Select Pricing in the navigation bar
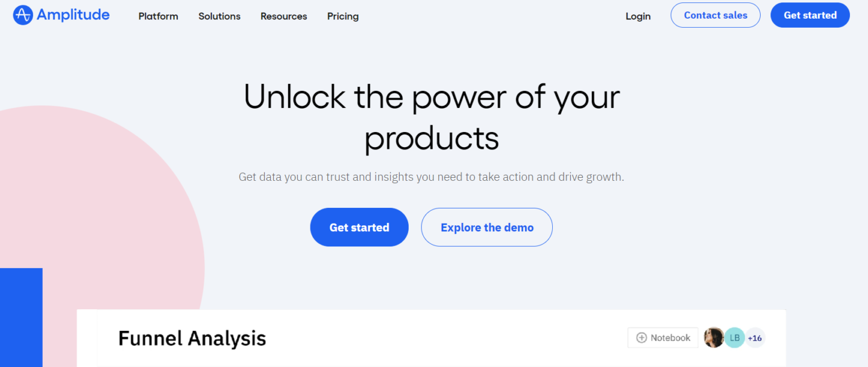 342,16
